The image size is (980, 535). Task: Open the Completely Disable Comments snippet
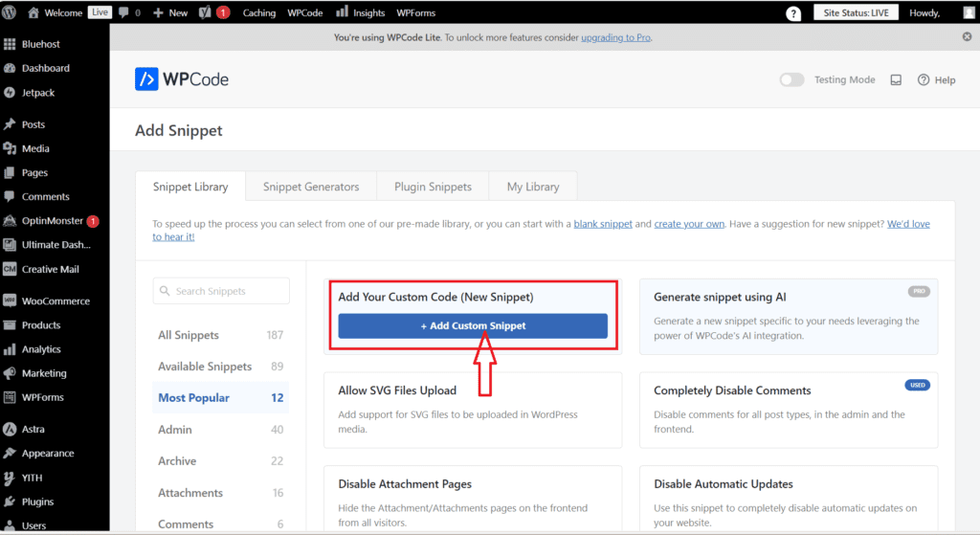[x=789, y=410]
